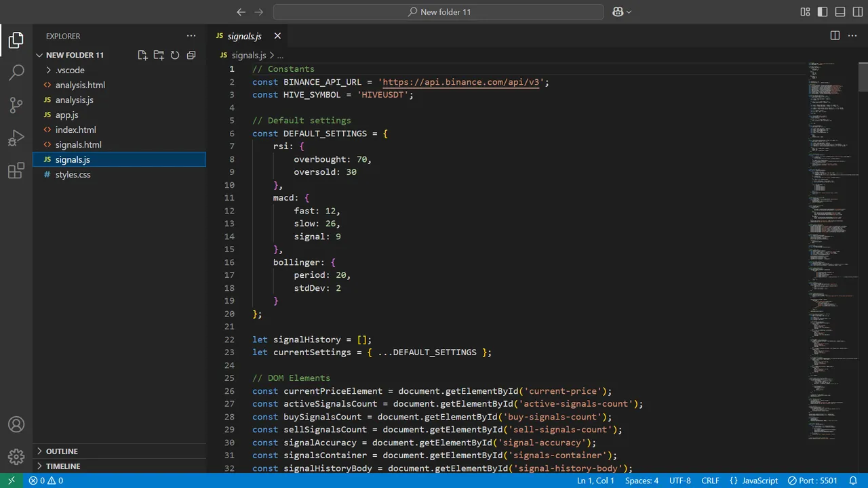Open the Extensions view
This screenshot has width=868, height=488.
tap(16, 171)
